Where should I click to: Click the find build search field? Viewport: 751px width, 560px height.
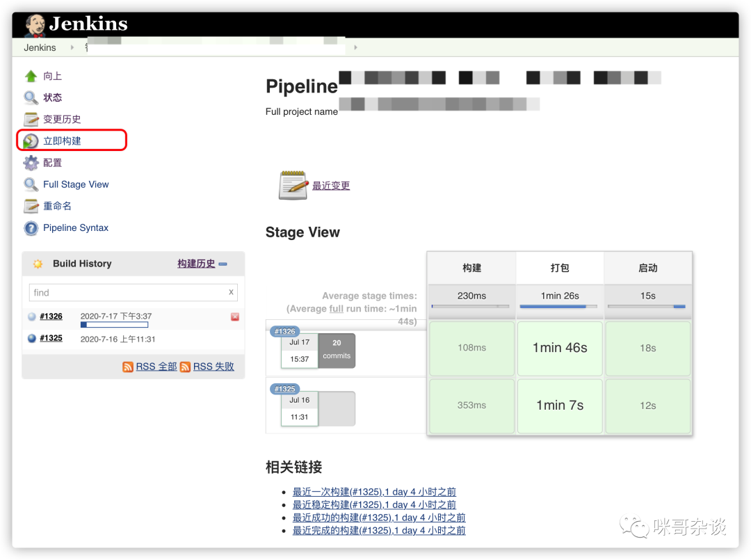pyautogui.click(x=133, y=293)
